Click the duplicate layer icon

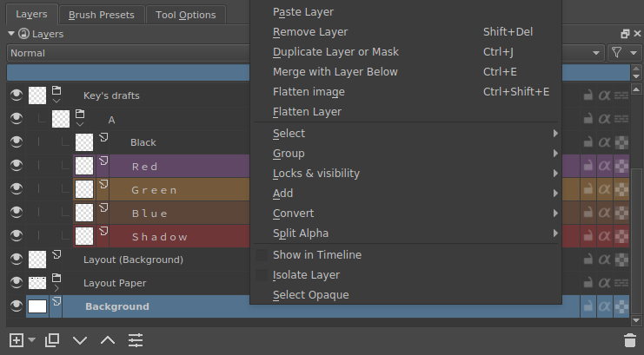[52, 340]
